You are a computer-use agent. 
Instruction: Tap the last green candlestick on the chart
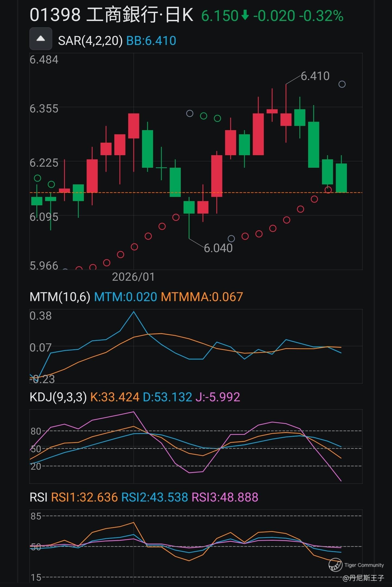[x=341, y=178]
